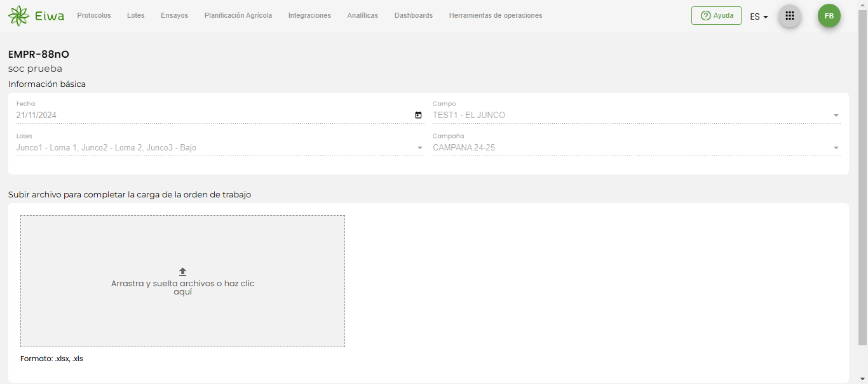Go to Ensayos in the navigation bar
The height and width of the screenshot is (384, 868).
point(174,16)
